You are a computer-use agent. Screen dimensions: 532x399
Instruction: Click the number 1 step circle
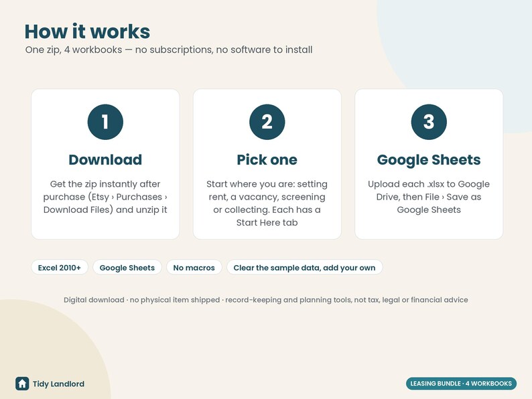tap(105, 122)
